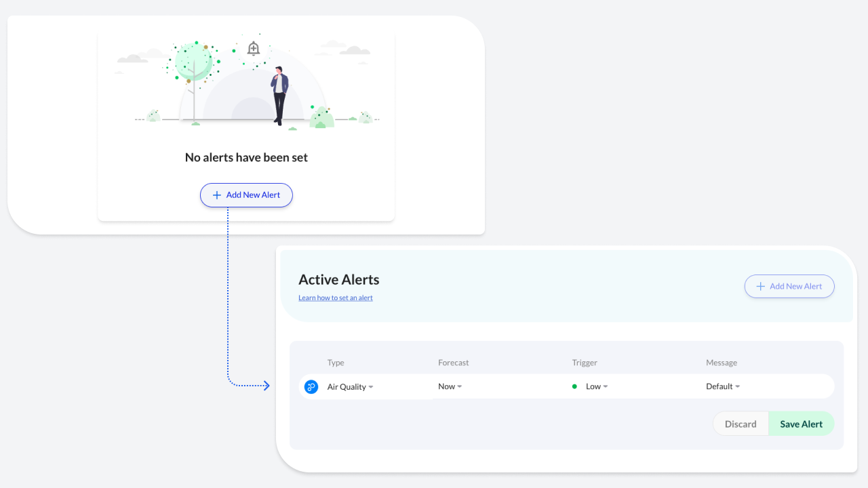Image resolution: width=868 pixels, height=488 pixels.
Task: Open the Low trigger dropdown
Action: (597, 386)
